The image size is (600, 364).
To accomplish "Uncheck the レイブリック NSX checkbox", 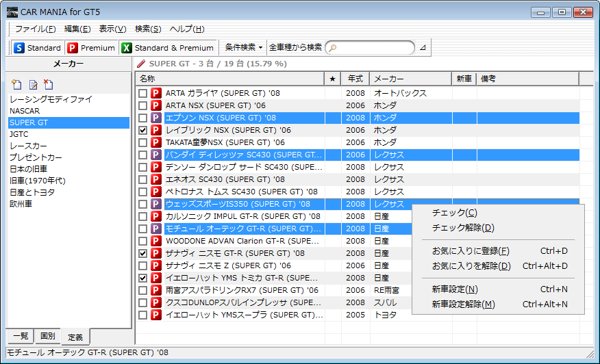I will (x=142, y=130).
